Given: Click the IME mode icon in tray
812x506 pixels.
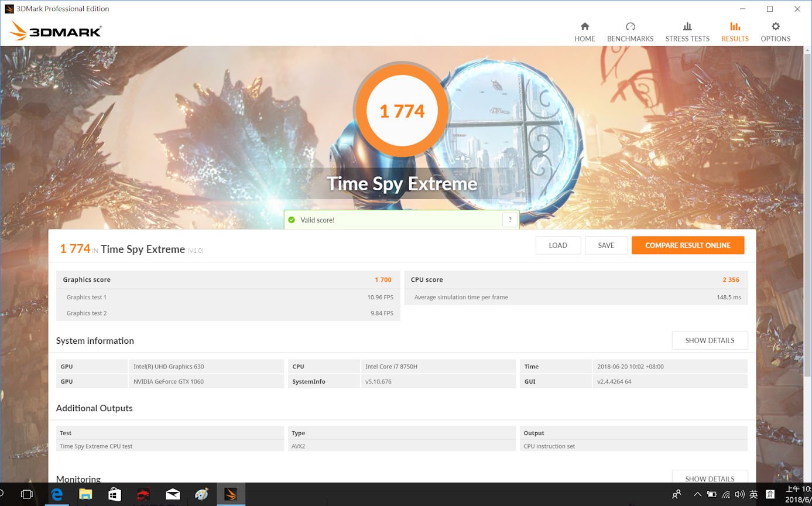Looking at the screenshot, I should [x=770, y=494].
